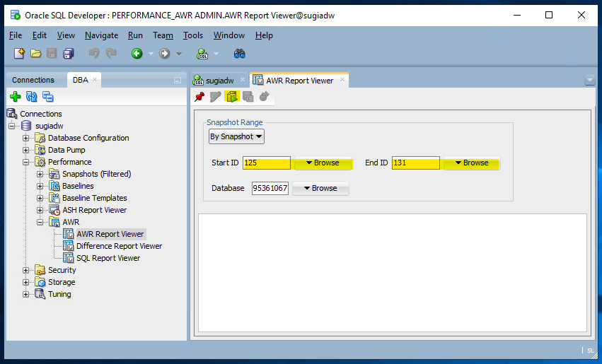This screenshot has height=364, width=602.
Task: Open the Window menu
Action: 228,35
